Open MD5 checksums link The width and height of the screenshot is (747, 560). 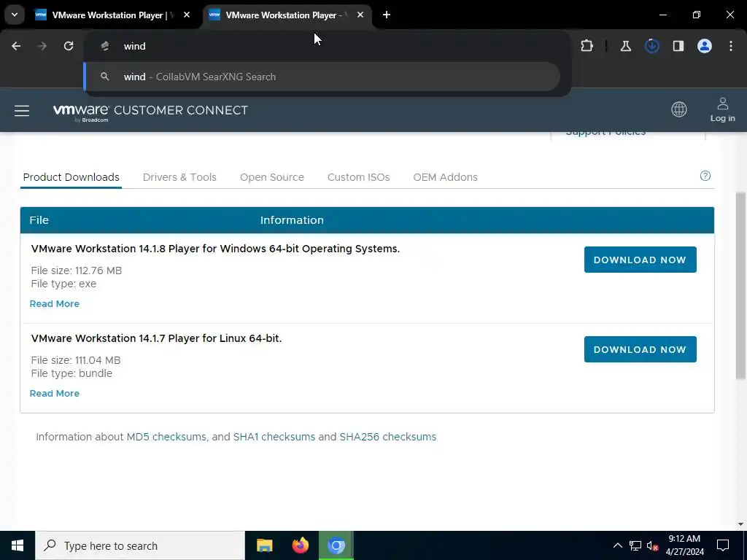[166, 437]
